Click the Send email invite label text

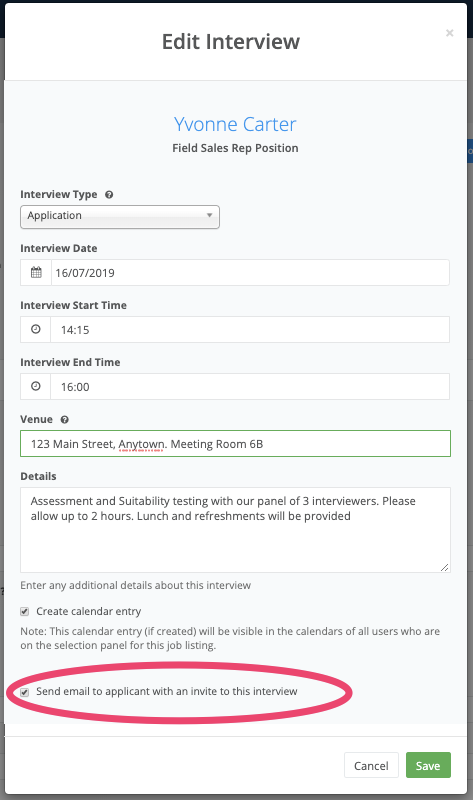tap(166, 691)
